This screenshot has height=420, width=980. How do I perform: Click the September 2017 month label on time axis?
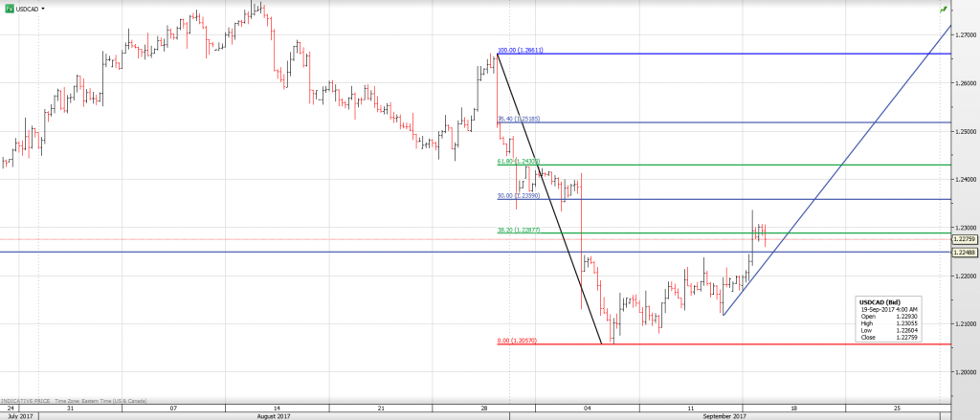(725, 416)
